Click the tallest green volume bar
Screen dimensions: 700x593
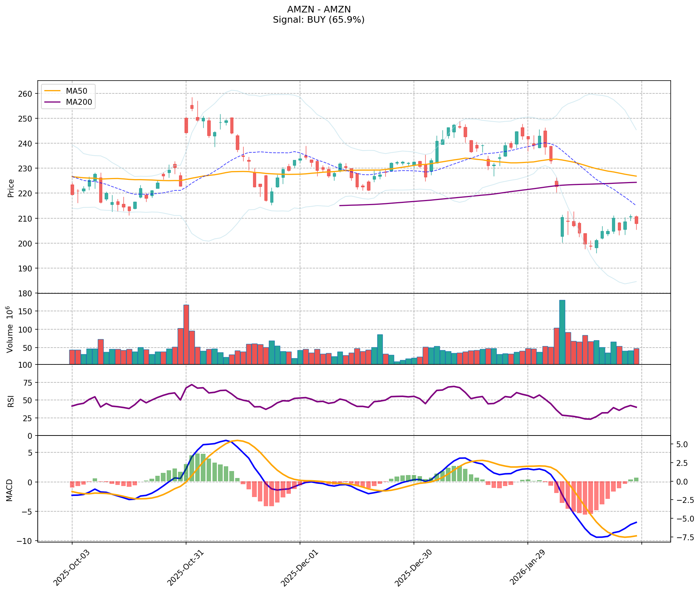point(562,332)
